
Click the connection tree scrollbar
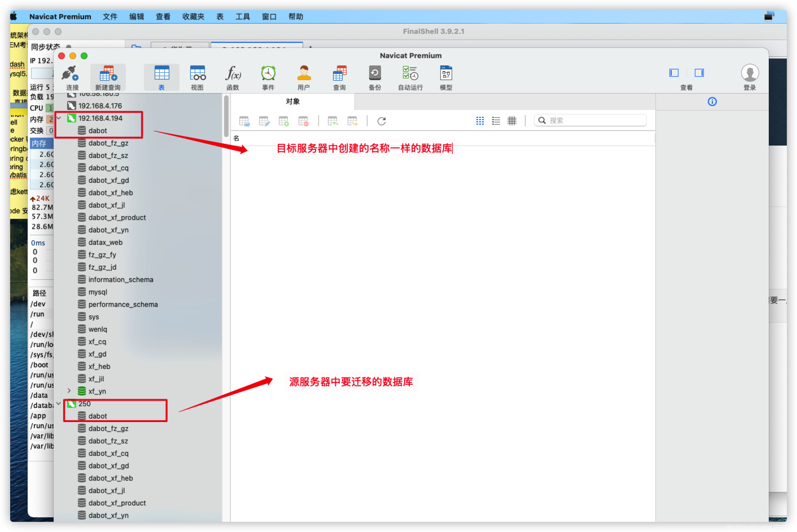point(226,116)
